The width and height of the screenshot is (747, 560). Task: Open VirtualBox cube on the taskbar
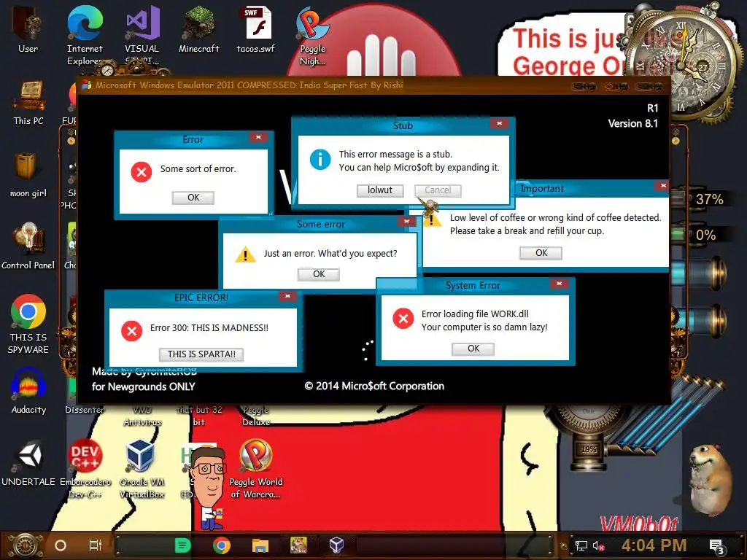coord(337,545)
